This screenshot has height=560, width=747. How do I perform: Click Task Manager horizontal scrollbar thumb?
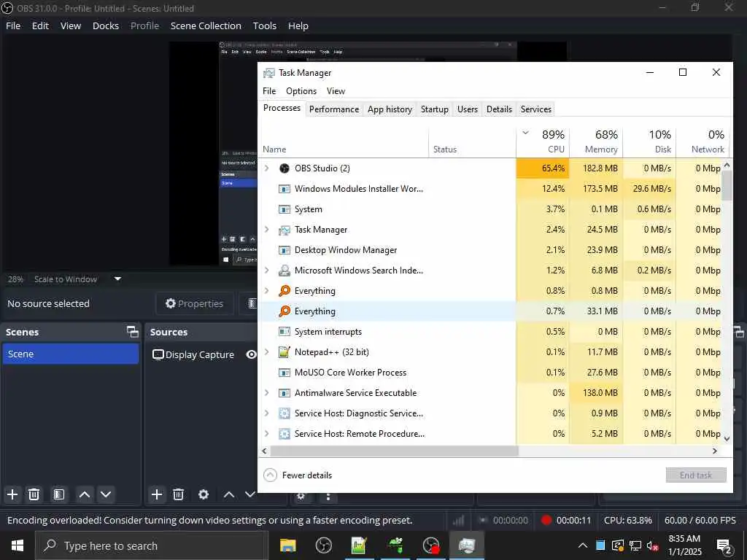[394, 451]
